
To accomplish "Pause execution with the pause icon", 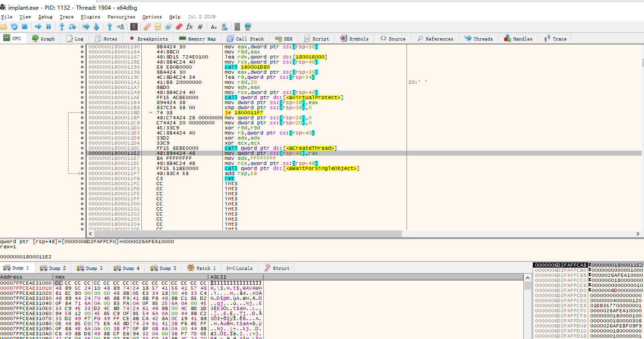I will tap(48, 27).
